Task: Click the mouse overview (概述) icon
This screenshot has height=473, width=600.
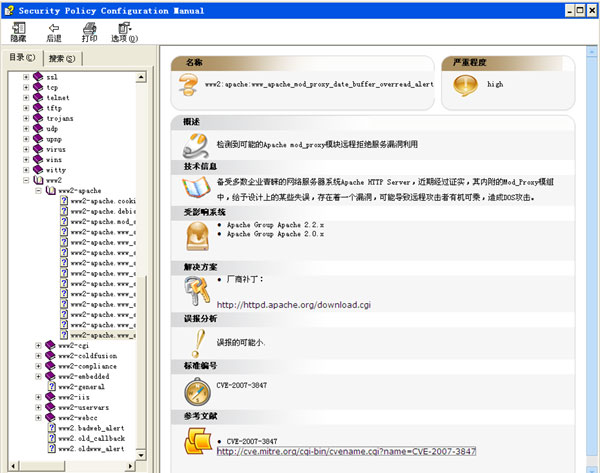Action: (x=196, y=145)
